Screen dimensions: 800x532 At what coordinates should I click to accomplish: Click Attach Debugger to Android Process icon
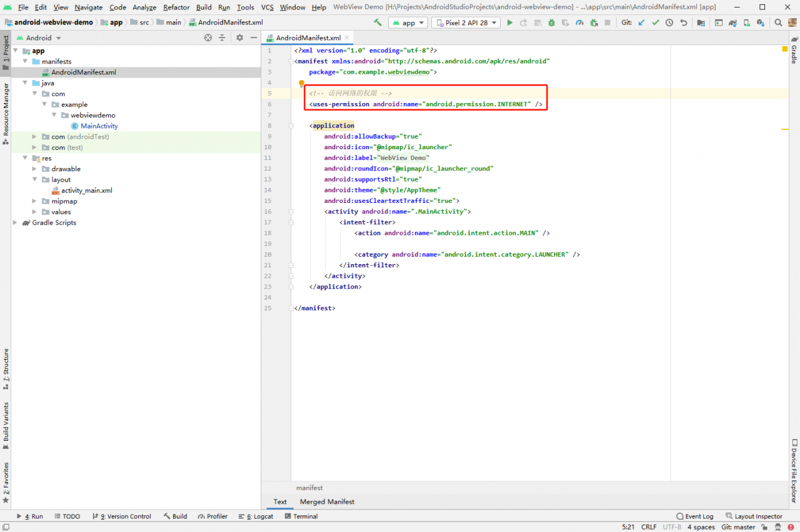pos(594,22)
